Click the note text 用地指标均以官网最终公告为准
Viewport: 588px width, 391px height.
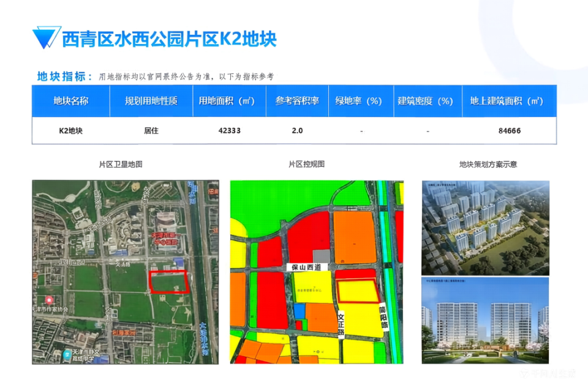pyautogui.click(x=155, y=76)
